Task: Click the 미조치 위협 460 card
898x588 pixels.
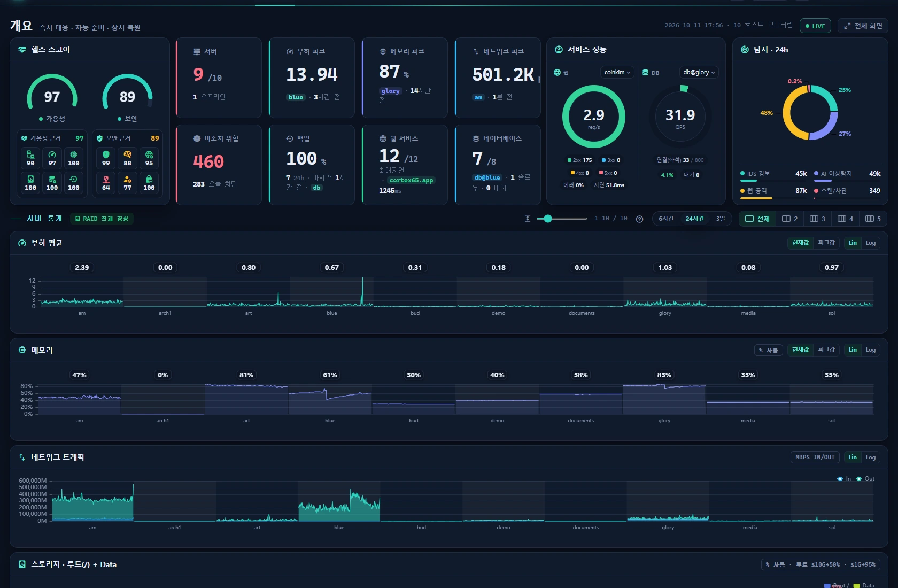Action: coord(219,165)
